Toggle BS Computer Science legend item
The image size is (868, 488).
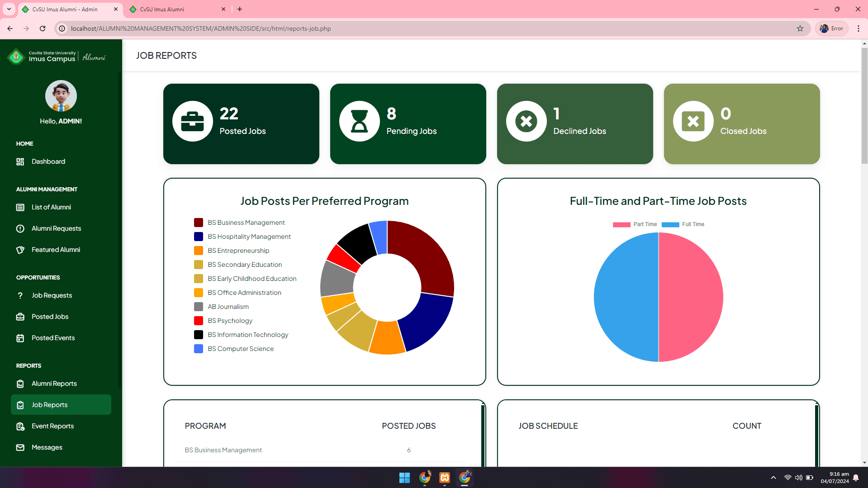point(234,349)
